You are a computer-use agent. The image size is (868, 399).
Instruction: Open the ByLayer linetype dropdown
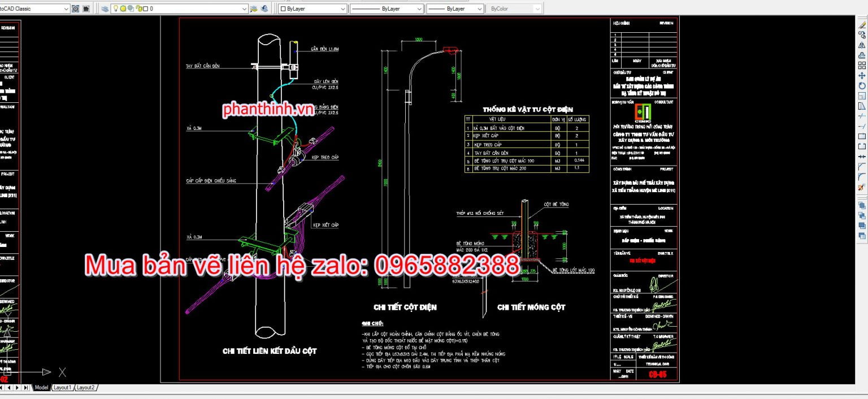pyautogui.click(x=419, y=9)
